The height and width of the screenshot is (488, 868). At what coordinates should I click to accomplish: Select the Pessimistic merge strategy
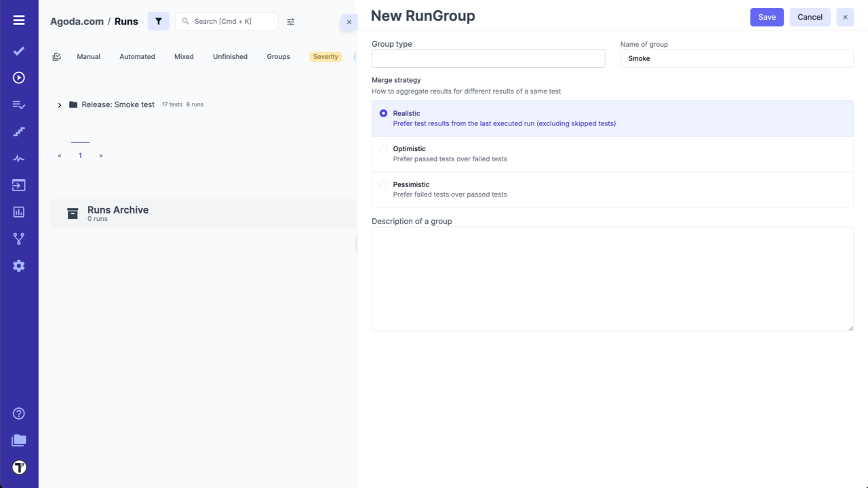point(384,184)
